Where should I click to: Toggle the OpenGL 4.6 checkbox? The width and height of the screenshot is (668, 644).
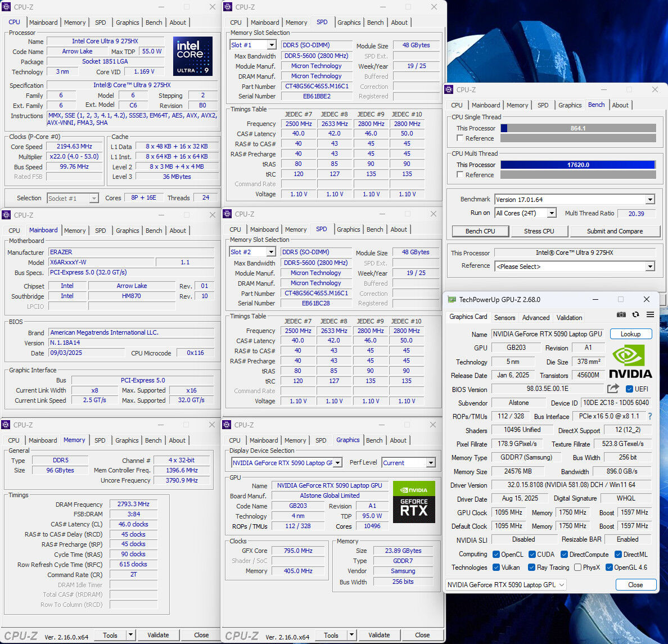(609, 568)
